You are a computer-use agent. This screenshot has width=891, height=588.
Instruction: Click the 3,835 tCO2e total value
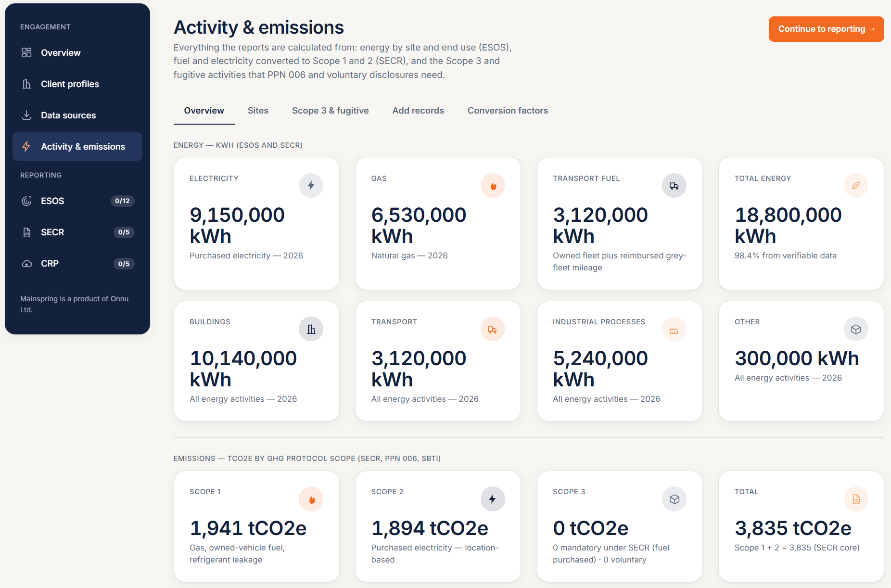point(793,528)
